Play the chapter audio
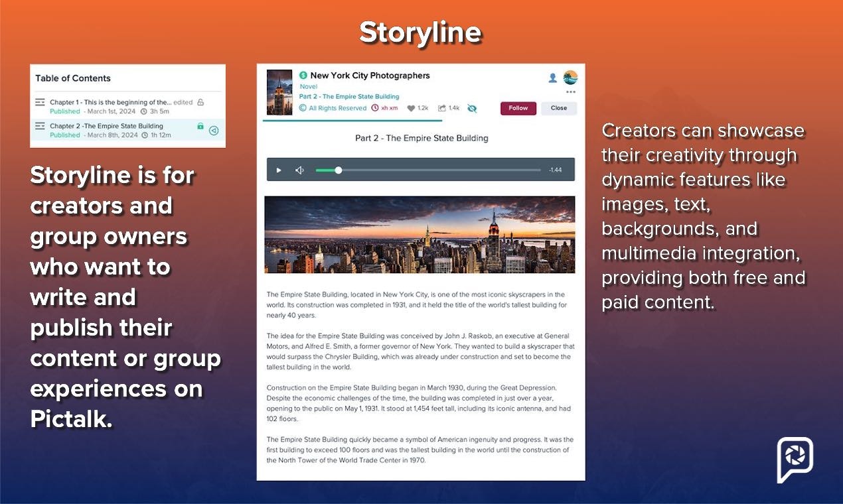This screenshot has width=843, height=504. pyautogui.click(x=279, y=170)
